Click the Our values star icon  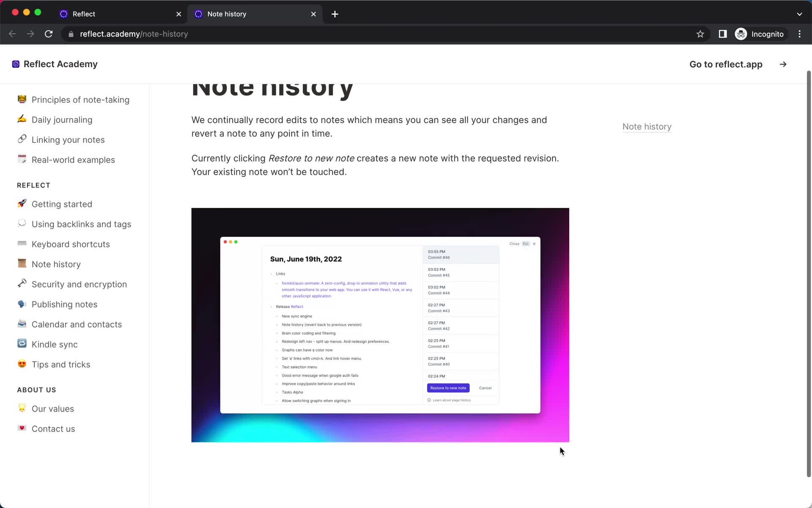click(x=22, y=408)
